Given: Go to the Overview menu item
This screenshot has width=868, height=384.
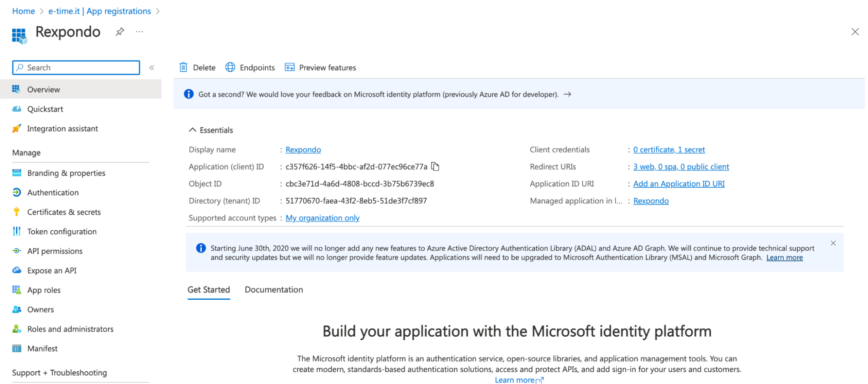Looking at the screenshot, I should tap(81, 89).
